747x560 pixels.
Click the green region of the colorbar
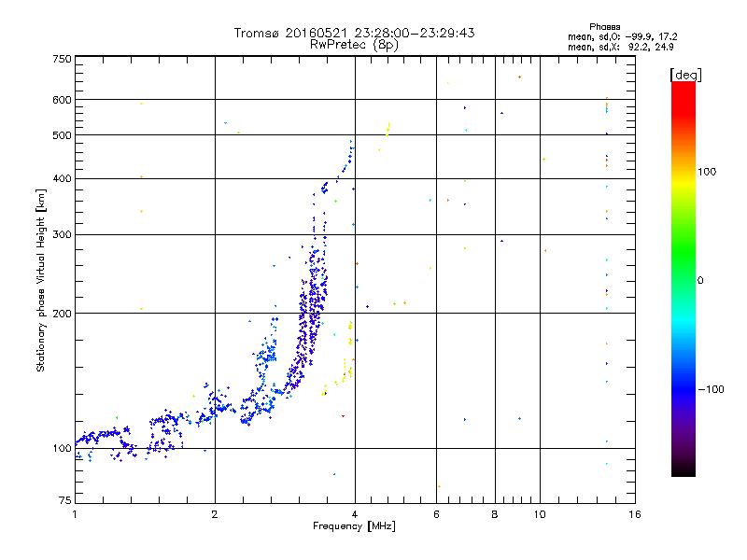tap(684, 252)
